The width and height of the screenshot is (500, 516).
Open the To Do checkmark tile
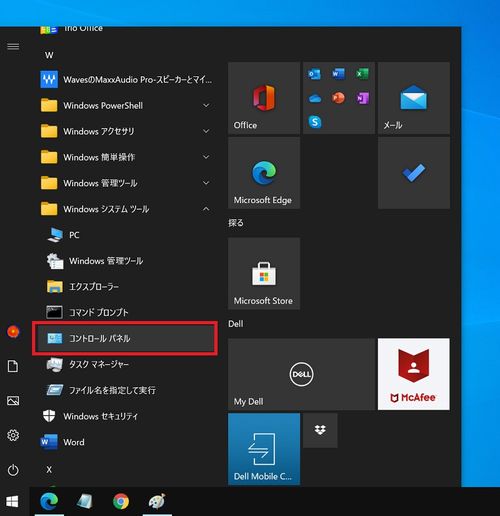[414, 173]
